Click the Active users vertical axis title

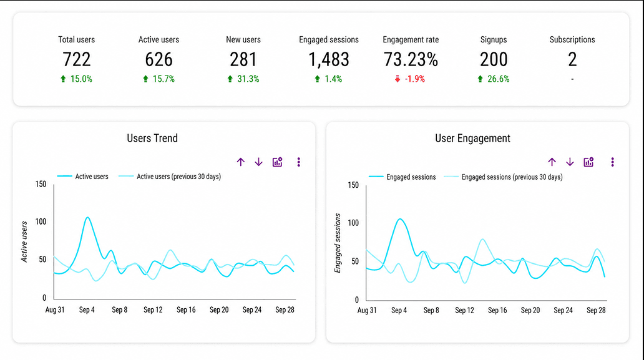(24, 242)
